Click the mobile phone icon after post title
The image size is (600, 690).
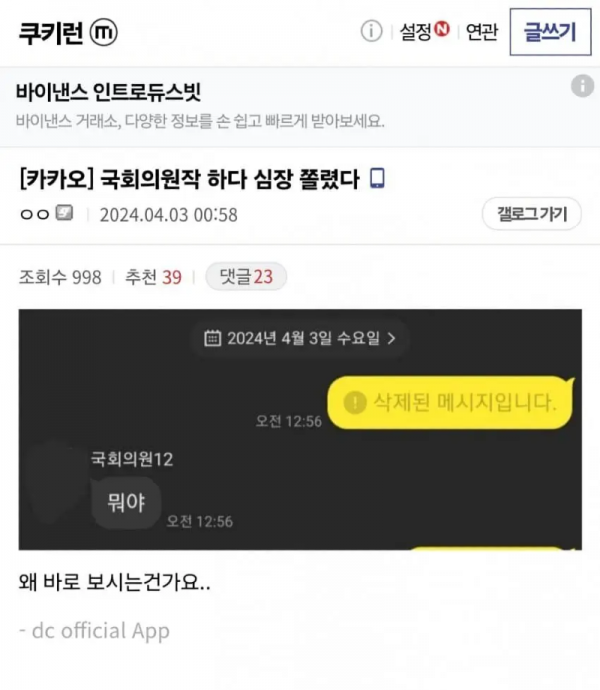[377, 178]
